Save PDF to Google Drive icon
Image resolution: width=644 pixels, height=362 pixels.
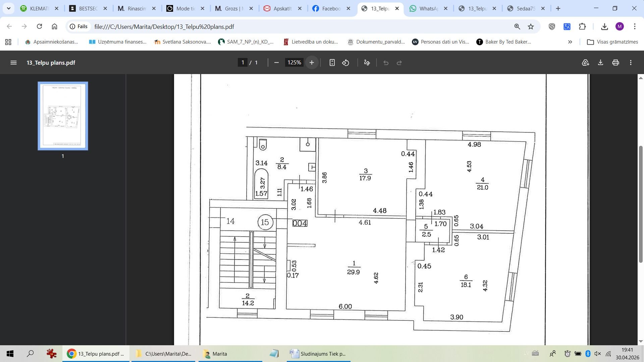coord(585,63)
